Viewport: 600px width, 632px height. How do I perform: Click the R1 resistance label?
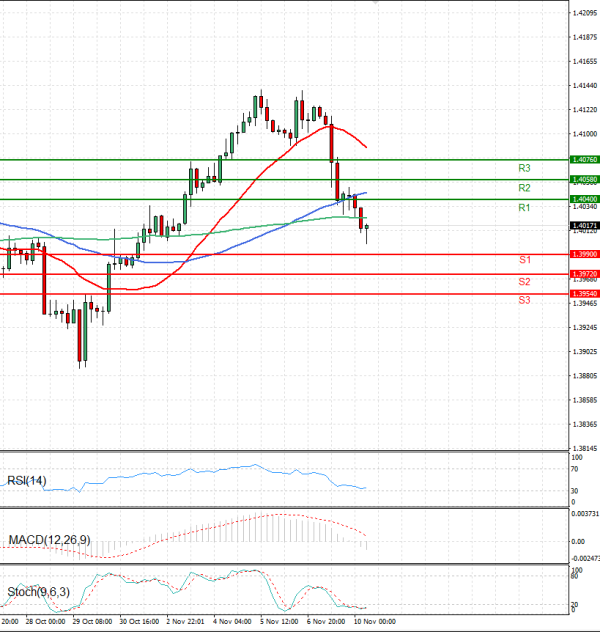tap(524, 208)
